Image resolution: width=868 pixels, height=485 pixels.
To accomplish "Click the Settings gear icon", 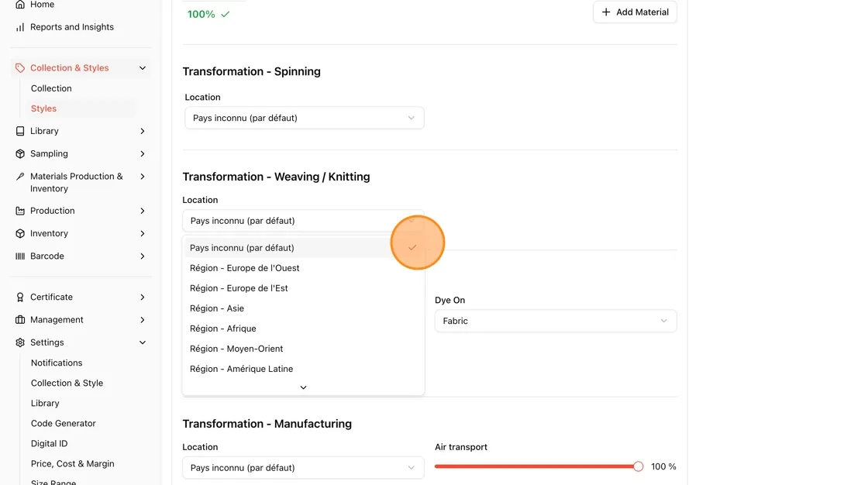I will [20, 342].
